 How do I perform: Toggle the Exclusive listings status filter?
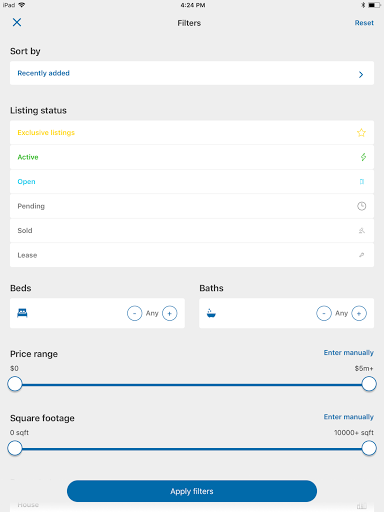[x=192, y=133]
